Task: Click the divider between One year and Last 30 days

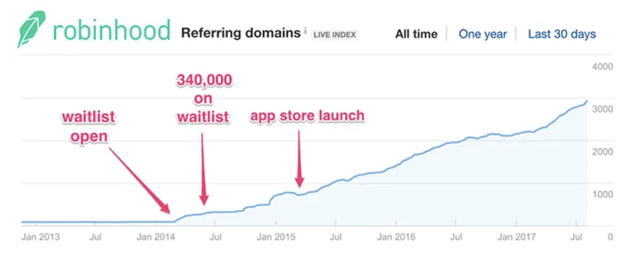Action: click(516, 33)
